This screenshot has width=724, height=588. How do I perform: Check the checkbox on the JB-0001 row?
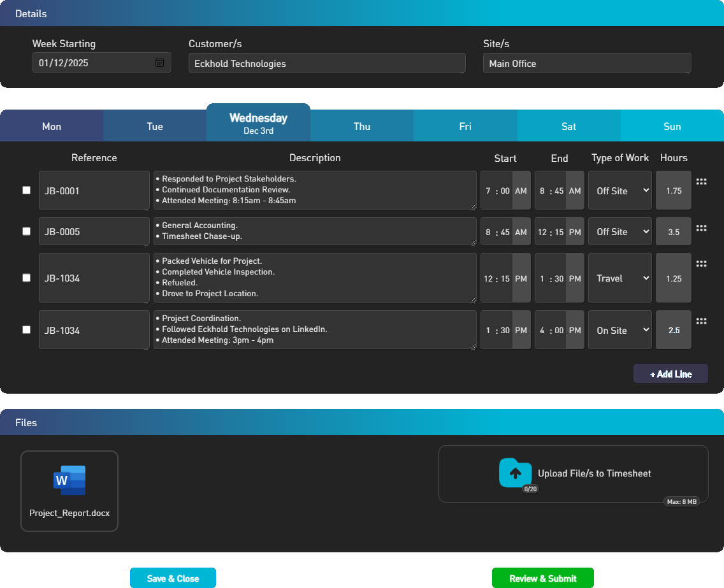coord(26,189)
